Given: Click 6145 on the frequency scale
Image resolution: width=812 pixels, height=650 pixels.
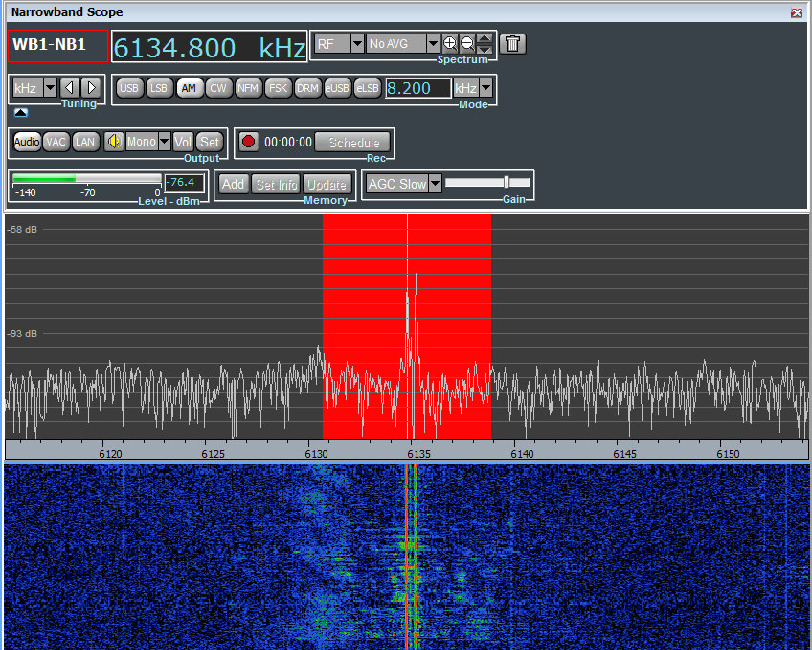Looking at the screenshot, I should [624, 454].
